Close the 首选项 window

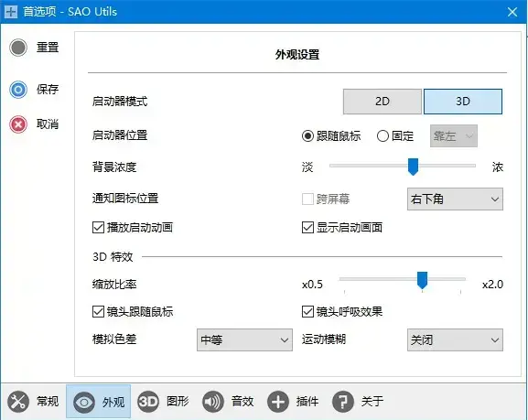coord(512,12)
